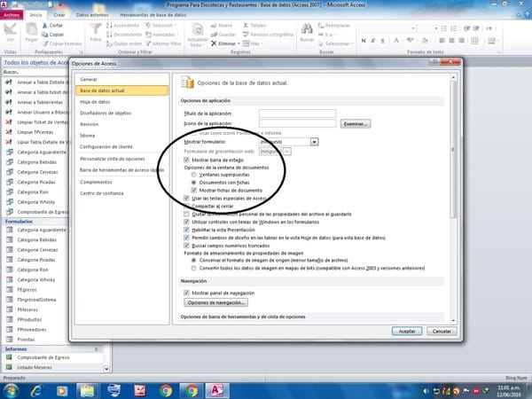Click Opciones de navegación button

click(215, 302)
